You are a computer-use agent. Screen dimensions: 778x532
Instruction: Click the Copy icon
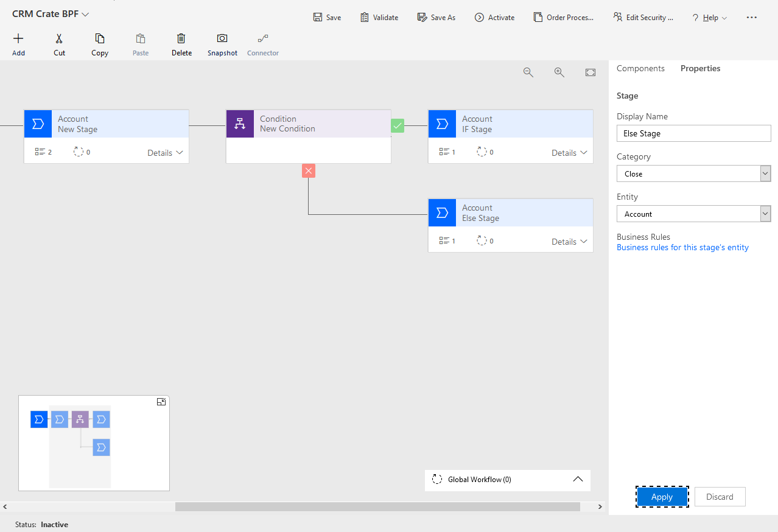click(x=99, y=43)
